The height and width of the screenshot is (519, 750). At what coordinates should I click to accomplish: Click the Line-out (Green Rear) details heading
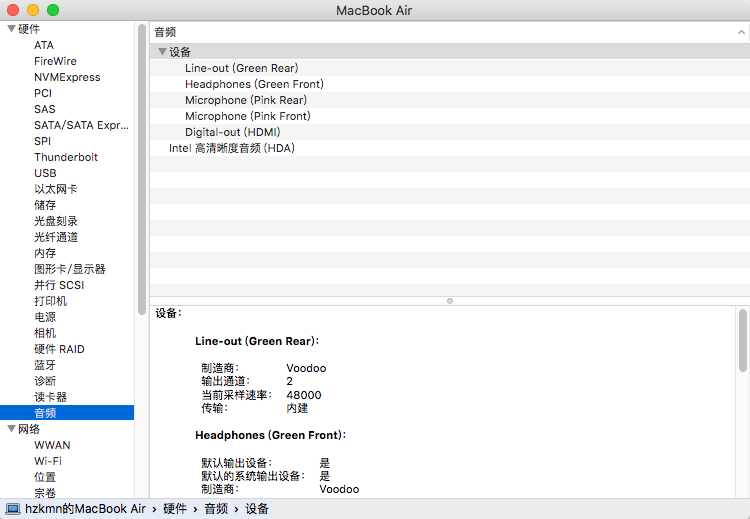click(x=257, y=341)
